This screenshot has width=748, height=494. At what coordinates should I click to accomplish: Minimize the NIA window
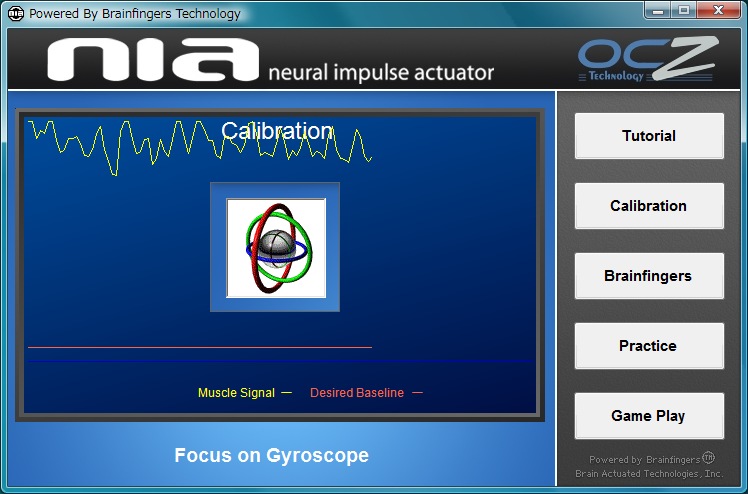658,10
